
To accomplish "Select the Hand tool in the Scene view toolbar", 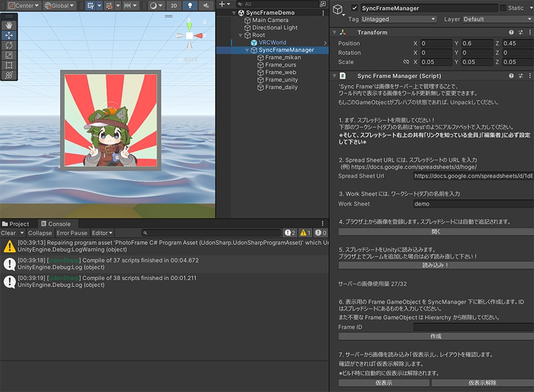I will tap(9, 25).
